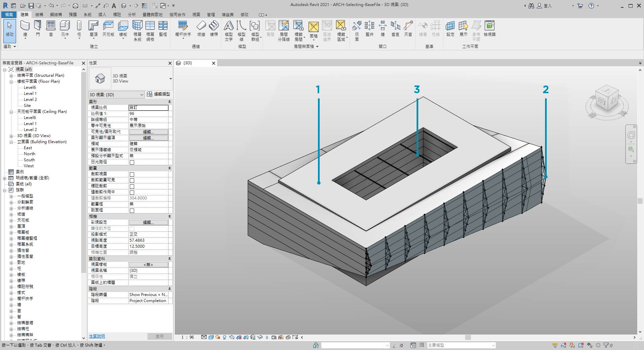644x350 pixels.
Task: Open the 3D 視圖: {3D} instance dropdown
Action: [117, 95]
